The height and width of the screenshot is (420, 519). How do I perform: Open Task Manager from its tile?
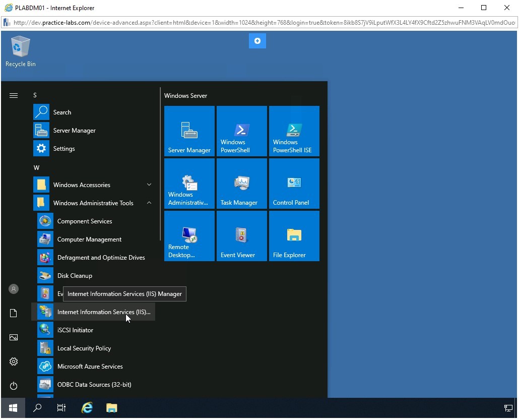(241, 184)
